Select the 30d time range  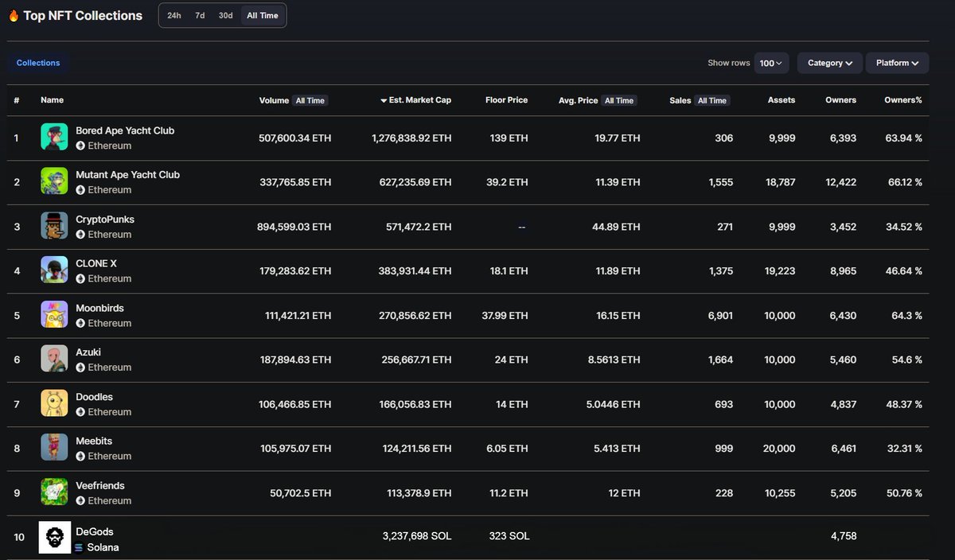click(226, 16)
